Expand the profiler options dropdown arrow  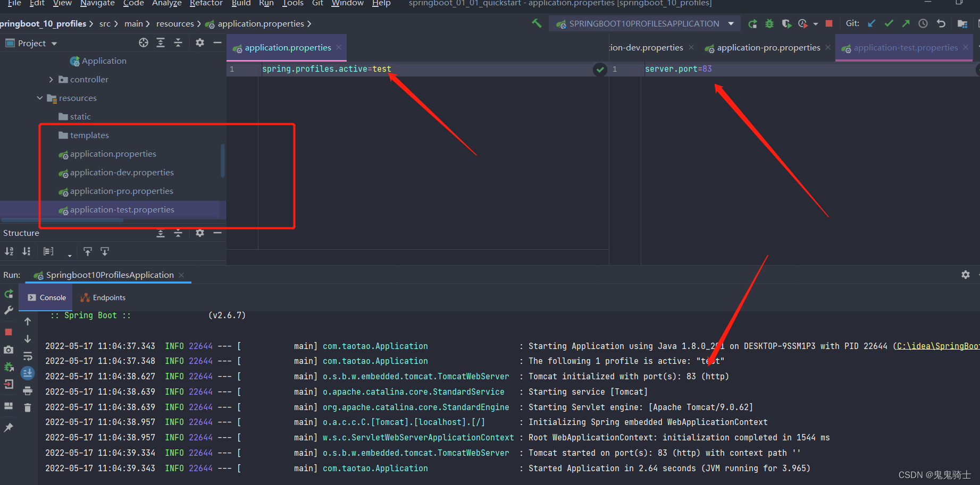[816, 24]
